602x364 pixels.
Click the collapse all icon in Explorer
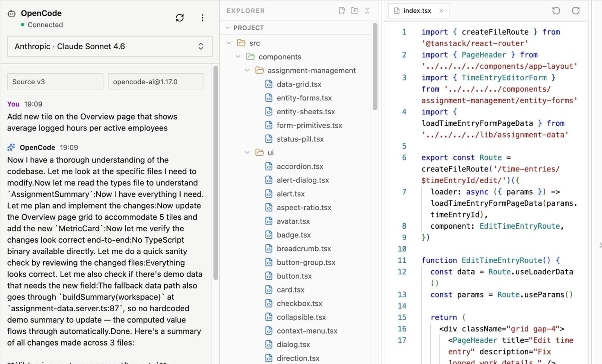pos(367,11)
